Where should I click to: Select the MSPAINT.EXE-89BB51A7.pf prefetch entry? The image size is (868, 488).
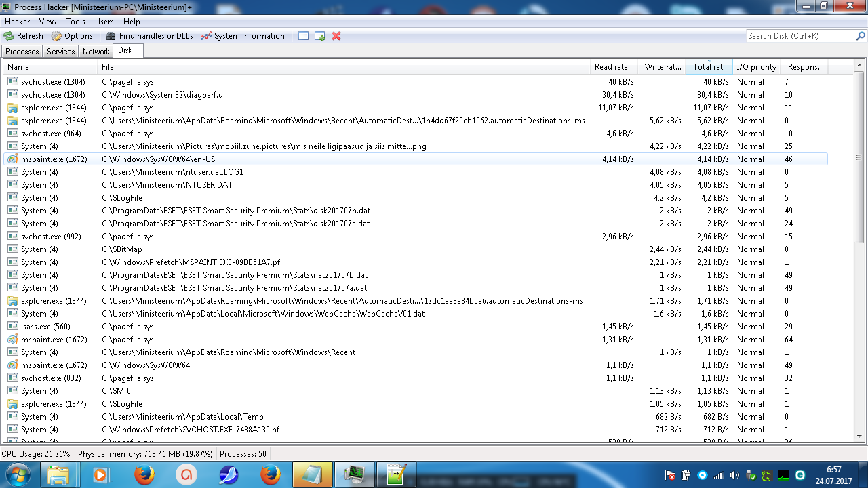tap(191, 262)
